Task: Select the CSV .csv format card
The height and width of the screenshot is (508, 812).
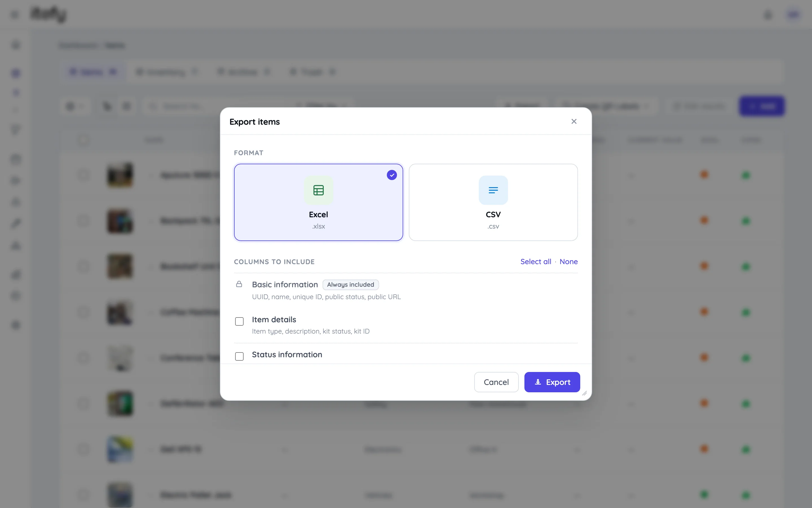Action: (x=493, y=202)
